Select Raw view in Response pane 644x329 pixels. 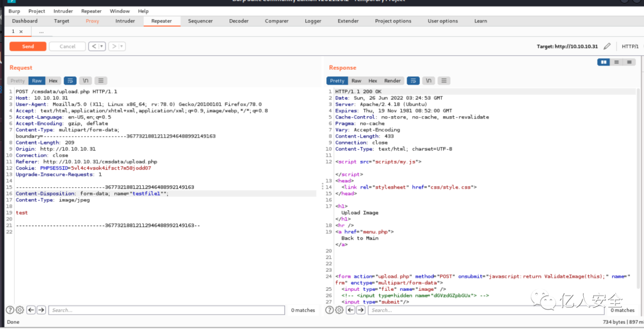pyautogui.click(x=357, y=80)
